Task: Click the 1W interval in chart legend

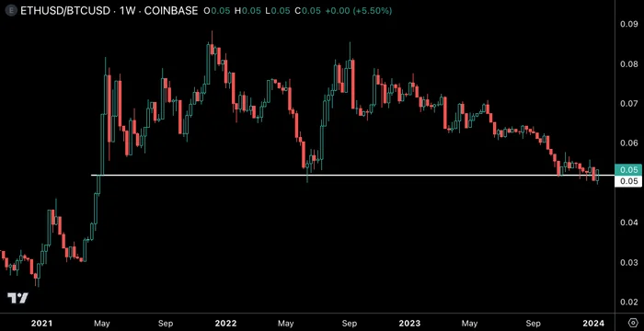Action: (123, 11)
